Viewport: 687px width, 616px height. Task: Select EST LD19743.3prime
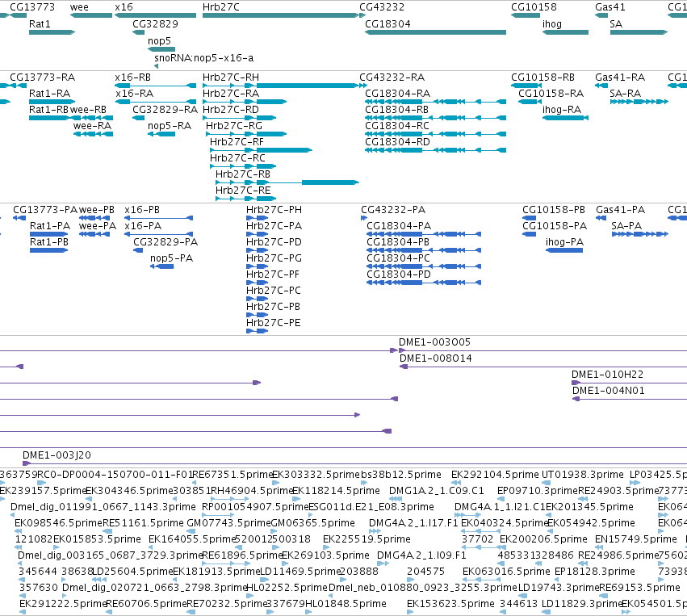click(x=558, y=588)
